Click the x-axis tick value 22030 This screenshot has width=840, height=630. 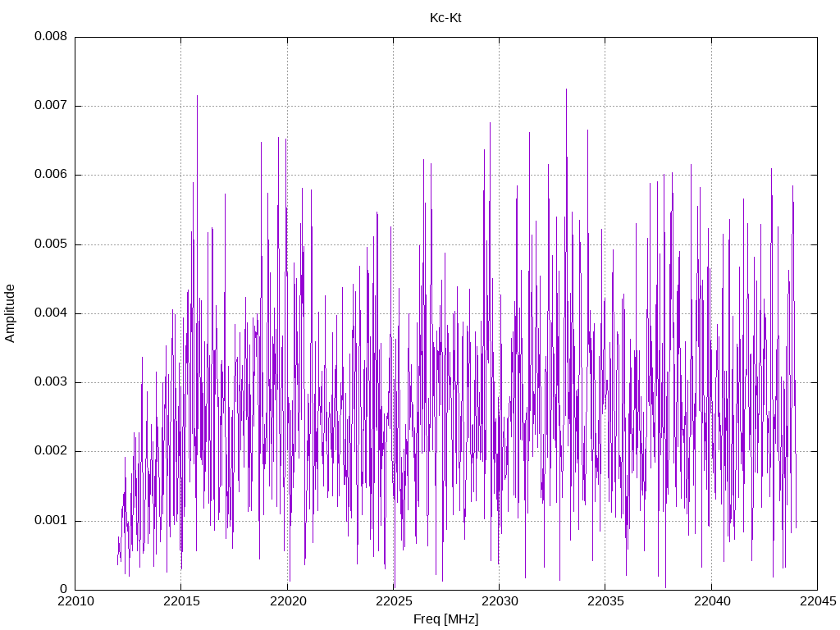500,601
